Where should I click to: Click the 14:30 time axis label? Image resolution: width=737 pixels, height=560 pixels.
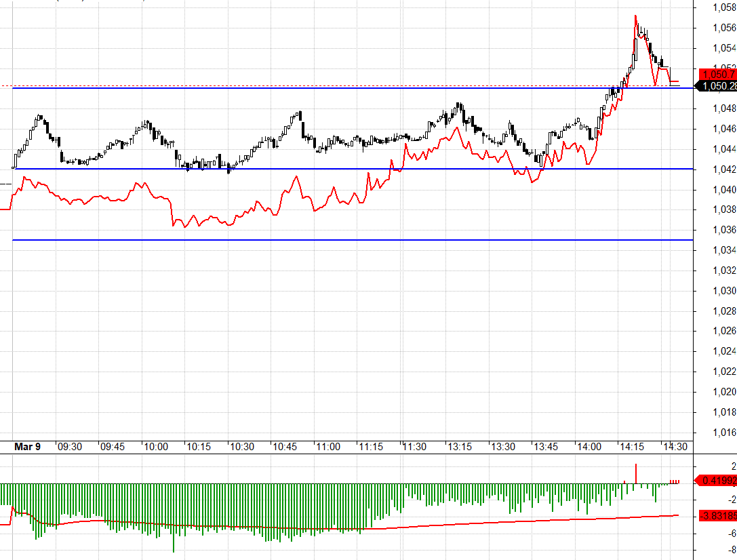click(x=675, y=447)
